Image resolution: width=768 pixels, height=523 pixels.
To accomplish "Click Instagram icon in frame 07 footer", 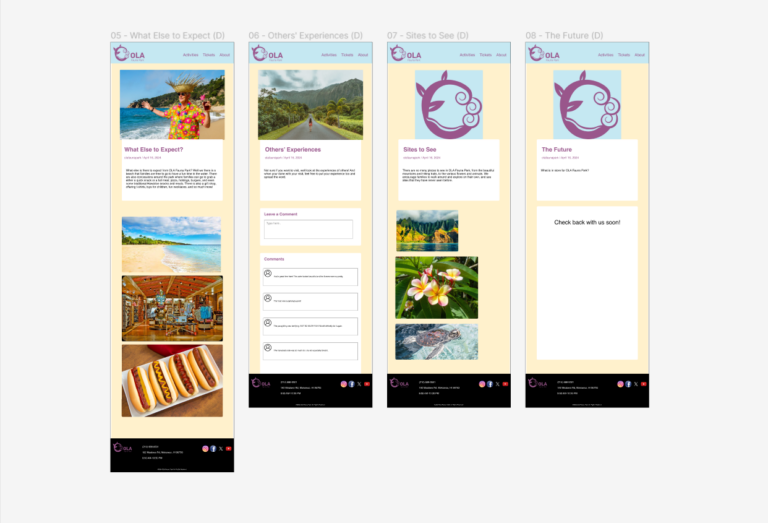I will [482, 384].
